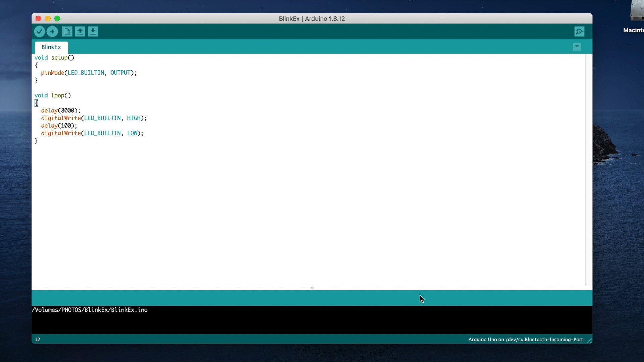This screenshot has width=644, height=362.
Task: Place cursor on pinMode line
Action: 89,73
